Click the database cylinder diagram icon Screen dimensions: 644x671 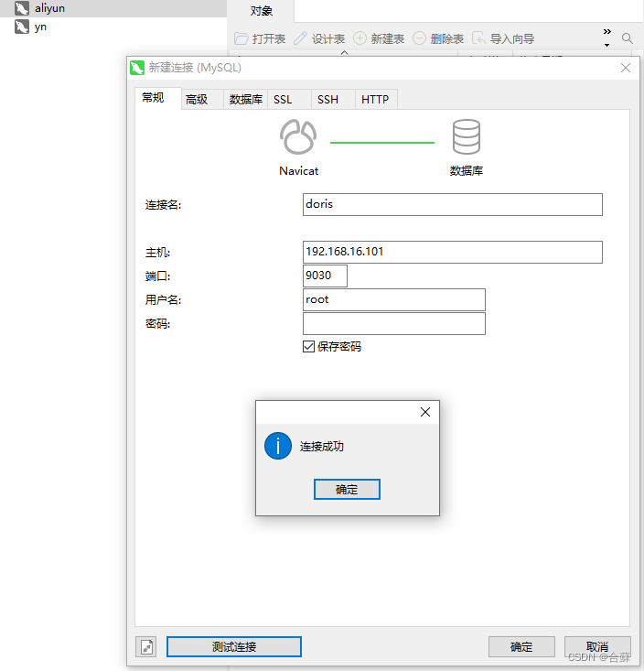click(467, 137)
